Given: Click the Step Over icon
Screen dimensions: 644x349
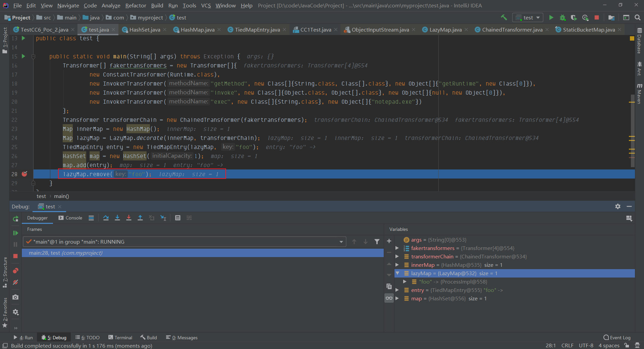Looking at the screenshot, I should click(x=106, y=218).
